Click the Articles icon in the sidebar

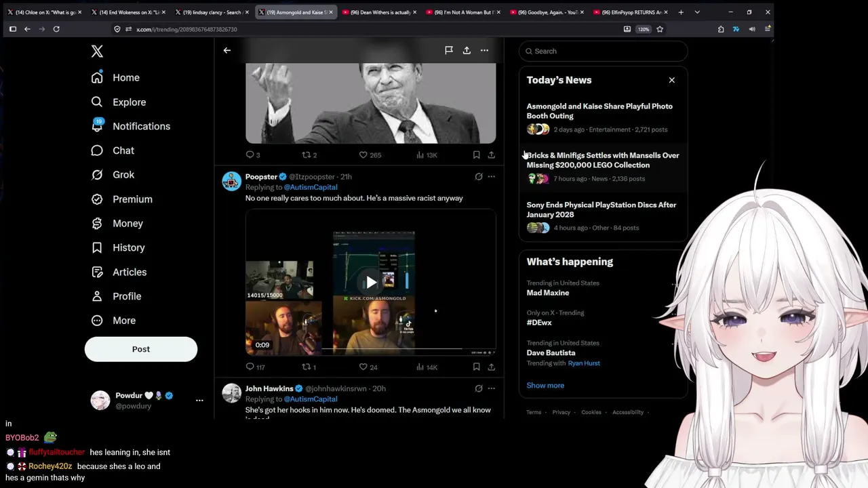coord(97,272)
